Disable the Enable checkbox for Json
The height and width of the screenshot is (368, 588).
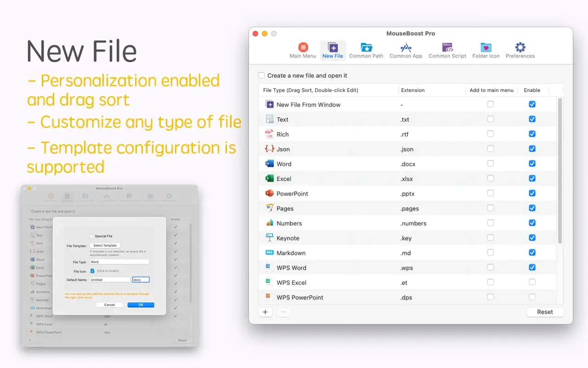[532, 149]
